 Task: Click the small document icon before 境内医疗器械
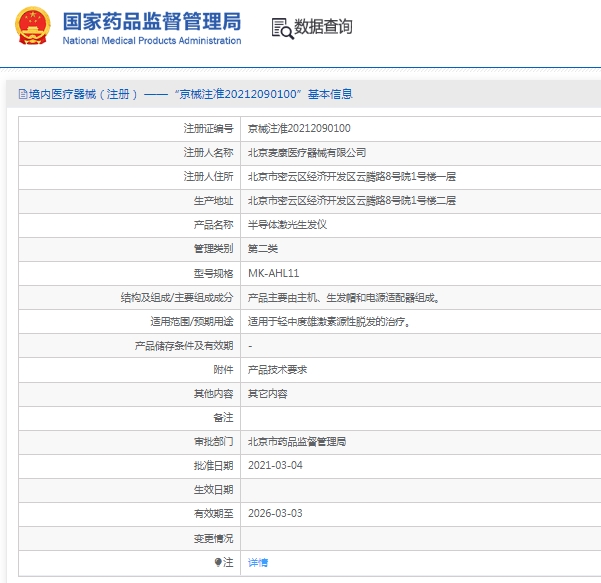tap(23, 94)
